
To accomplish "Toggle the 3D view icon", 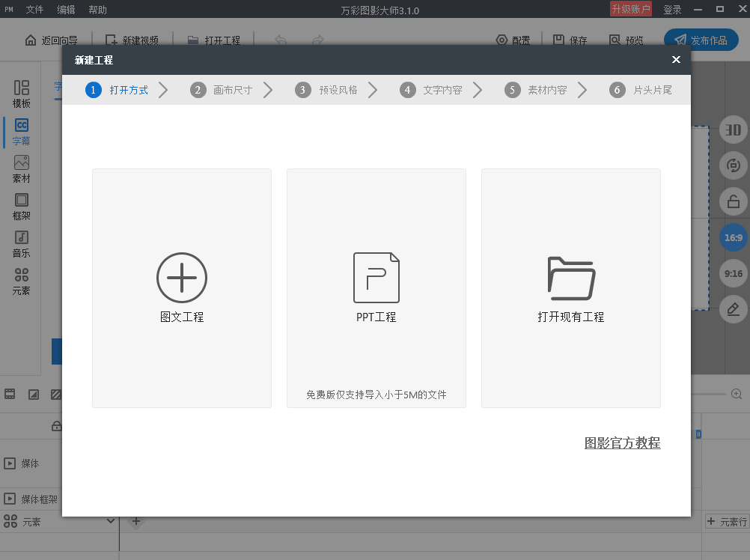I will click(734, 130).
